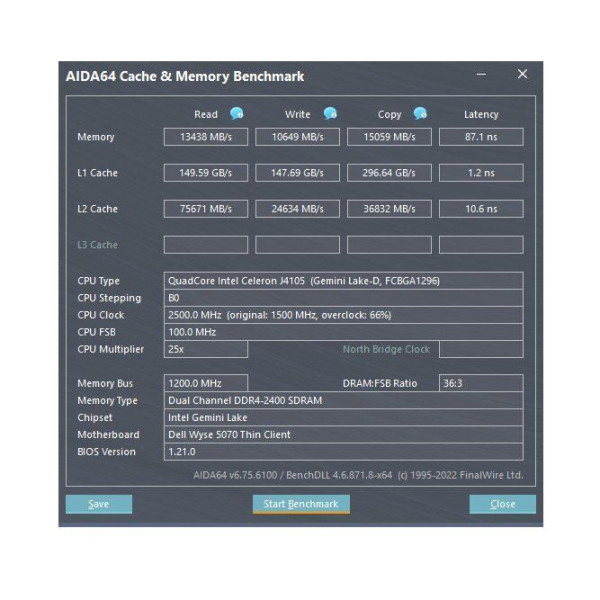Screen dimensions: 600x600
Task: Click the Close button at the bottom
Action: pos(502,504)
